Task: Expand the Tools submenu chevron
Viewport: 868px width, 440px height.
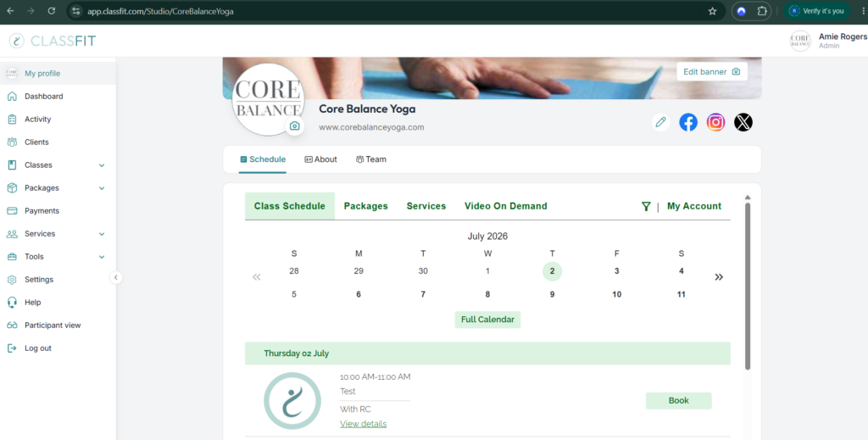Action: click(102, 257)
